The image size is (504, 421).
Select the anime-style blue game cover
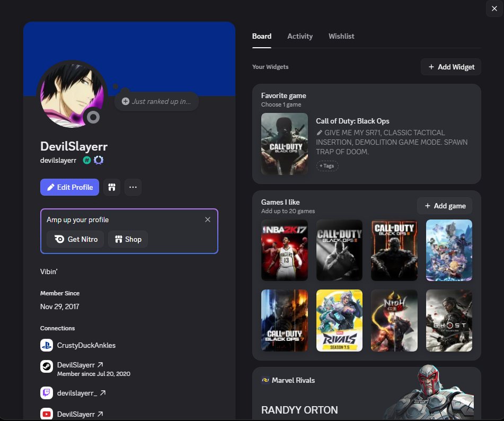click(x=449, y=250)
